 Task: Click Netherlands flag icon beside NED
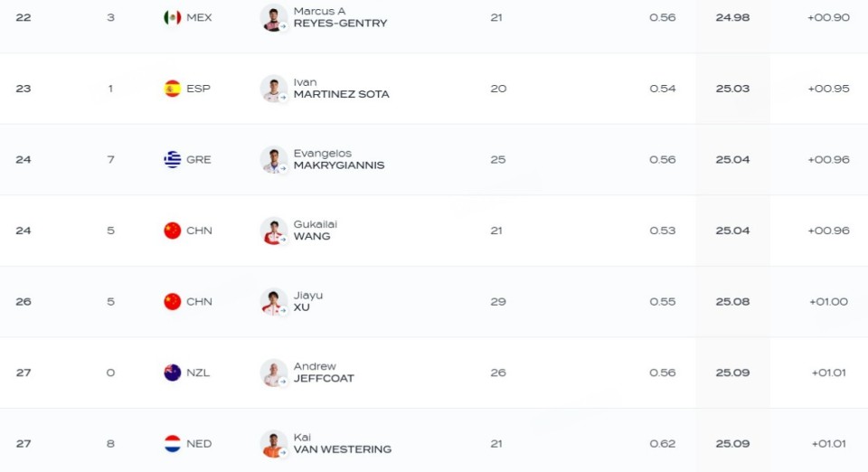(x=173, y=443)
